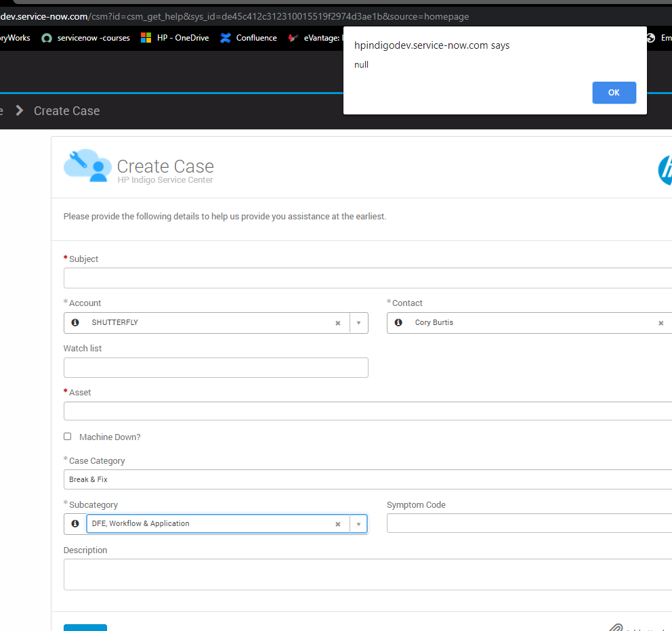Select the Symptom Code field
The width and height of the screenshot is (672, 631).
coord(528,523)
